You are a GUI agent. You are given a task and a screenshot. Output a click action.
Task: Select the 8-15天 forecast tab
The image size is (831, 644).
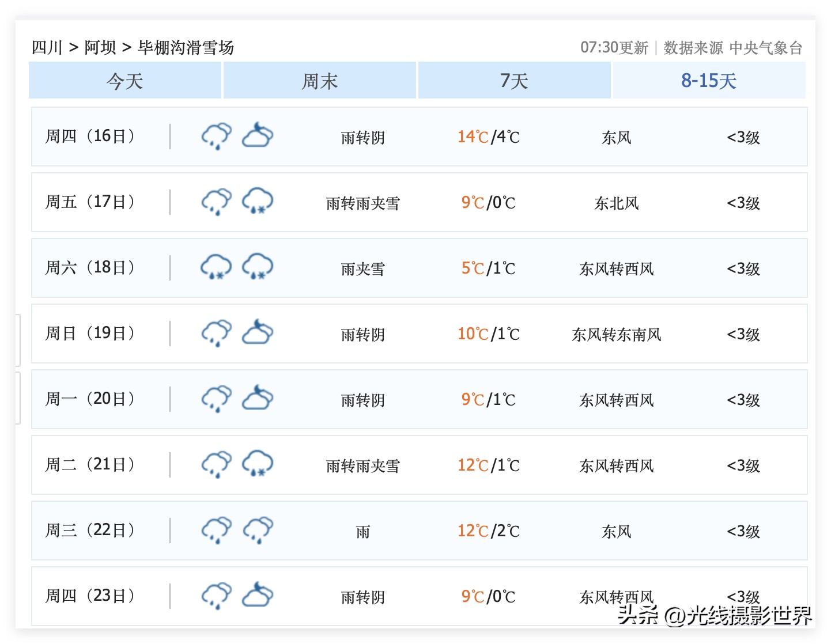tap(709, 81)
